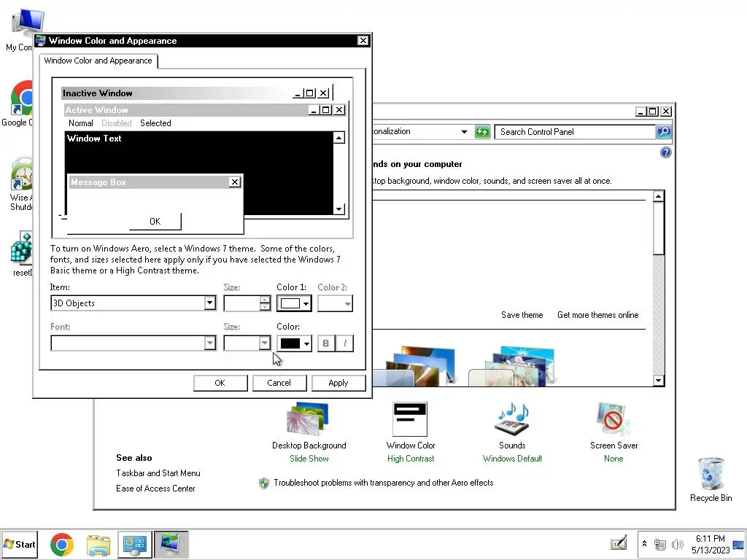Click Get more themes online link

[598, 315]
